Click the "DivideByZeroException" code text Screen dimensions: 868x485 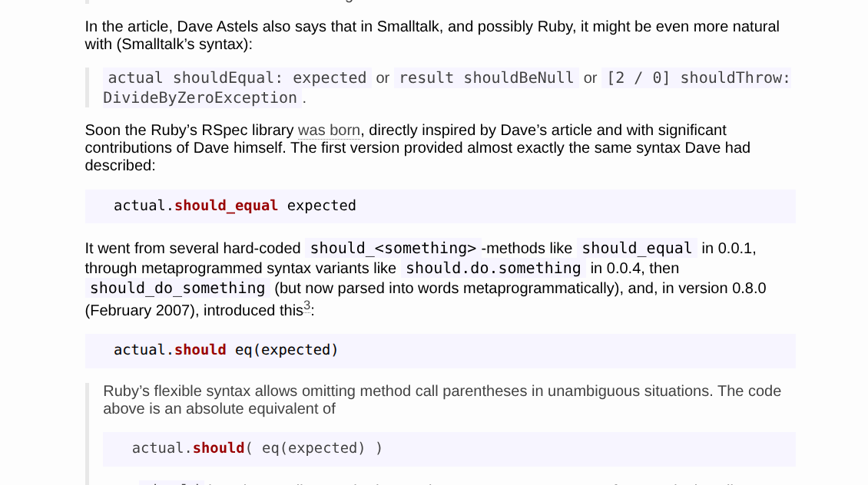click(200, 98)
